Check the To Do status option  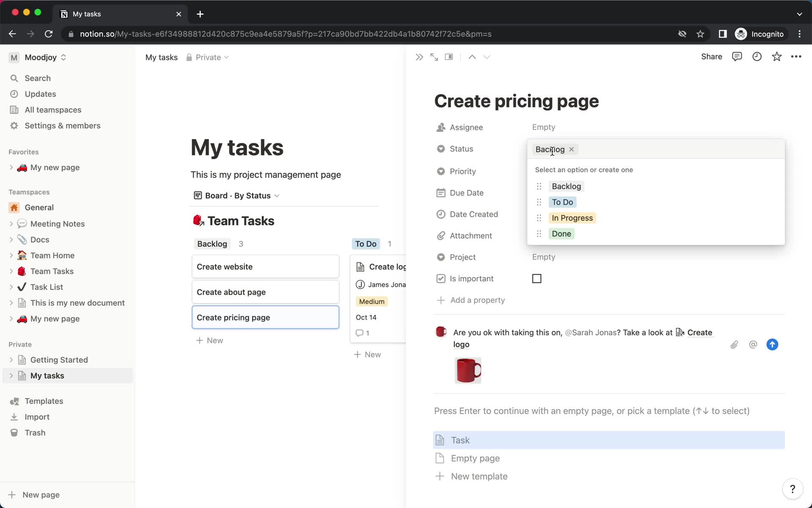click(562, 202)
